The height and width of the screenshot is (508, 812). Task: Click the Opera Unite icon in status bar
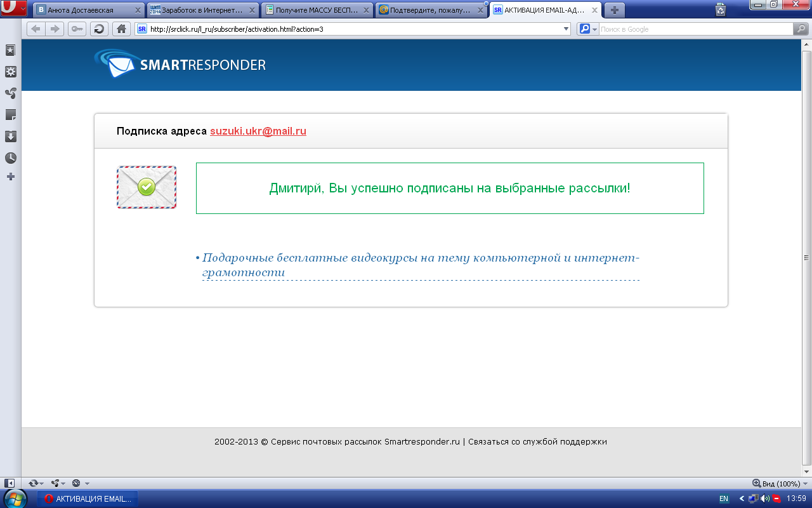pos(55,483)
